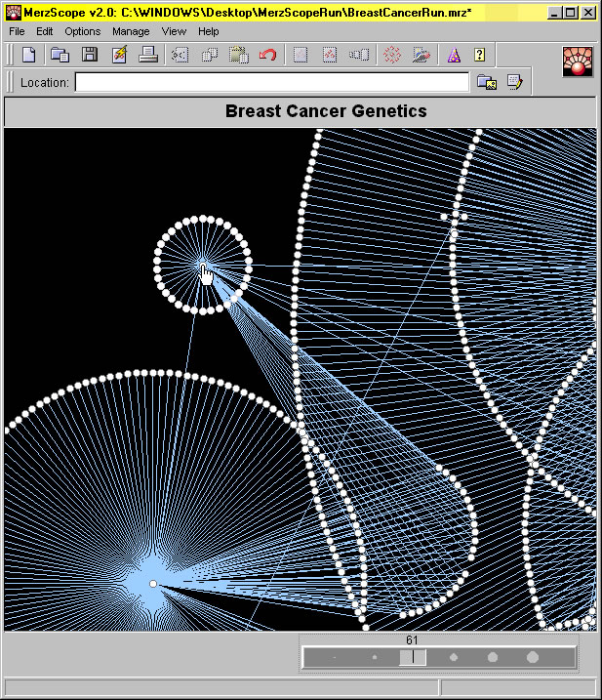Click the Paste clipboard toolbar icon
602x700 pixels.
(238, 55)
